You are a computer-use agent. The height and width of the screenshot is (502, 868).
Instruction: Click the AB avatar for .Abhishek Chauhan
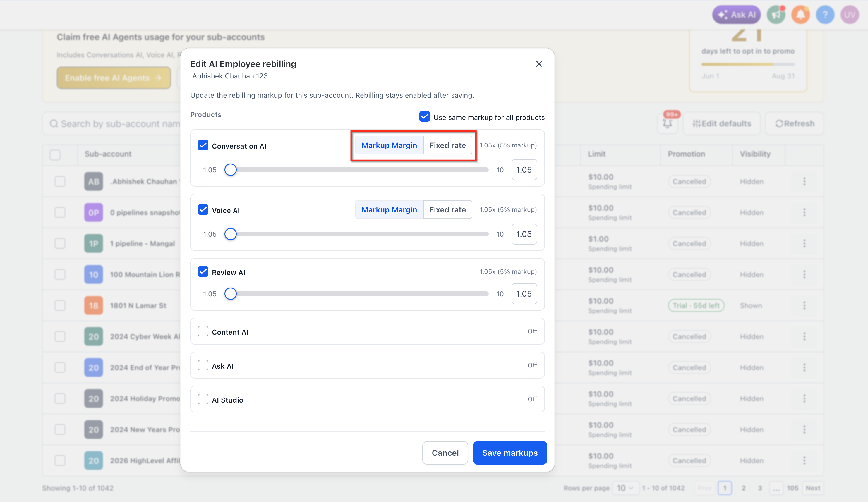94,181
